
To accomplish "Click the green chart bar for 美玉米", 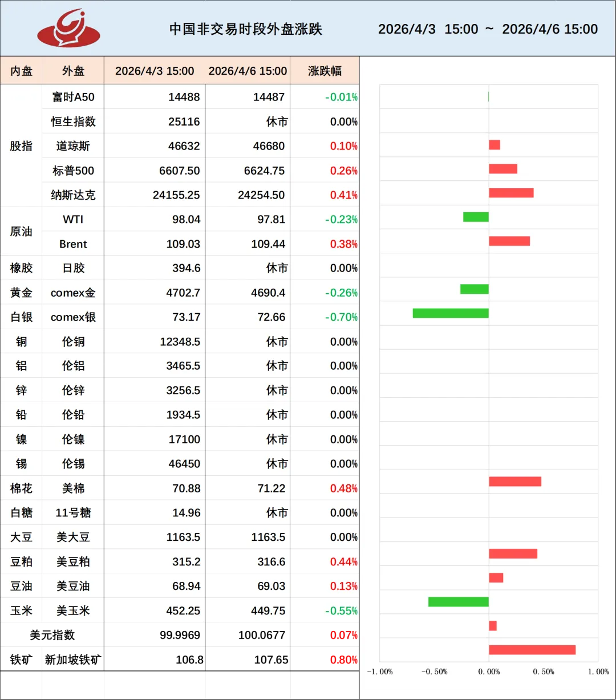I will point(459,602).
